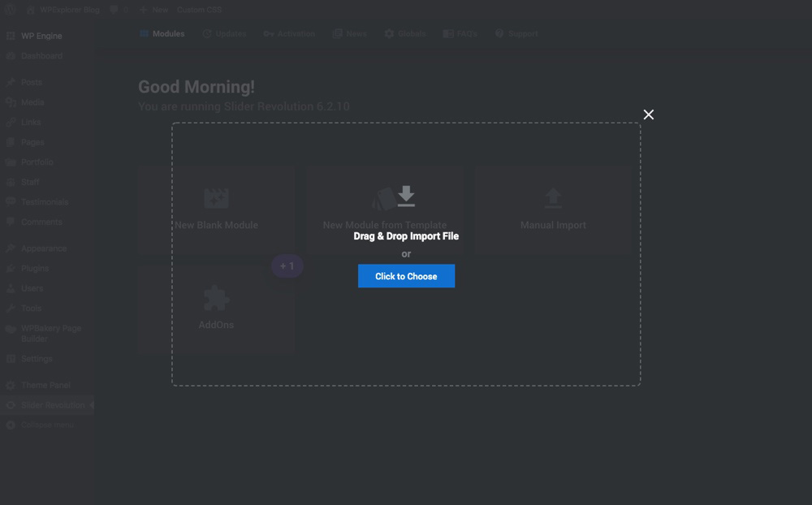Open the Posts pin icon
The height and width of the screenshot is (505, 812).
point(11,82)
